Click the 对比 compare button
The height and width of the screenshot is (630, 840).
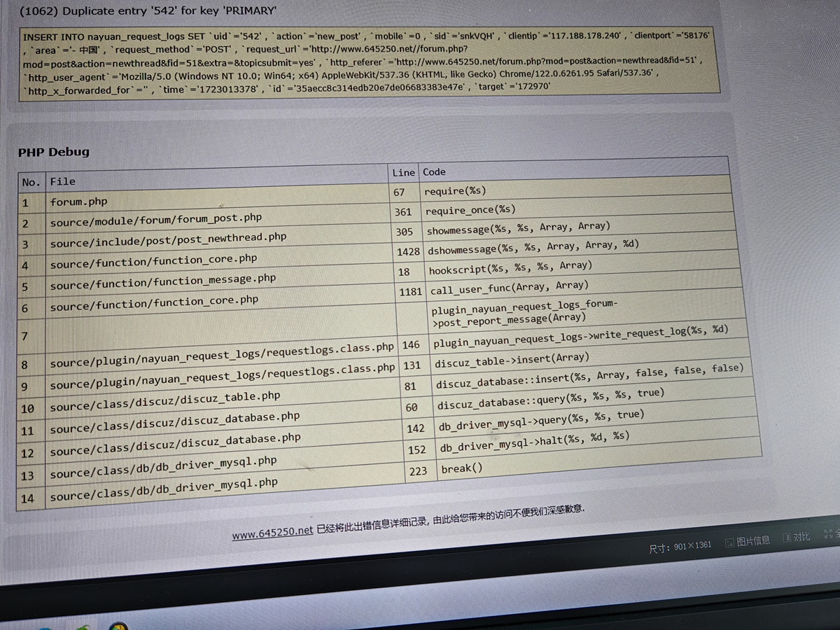point(797,538)
